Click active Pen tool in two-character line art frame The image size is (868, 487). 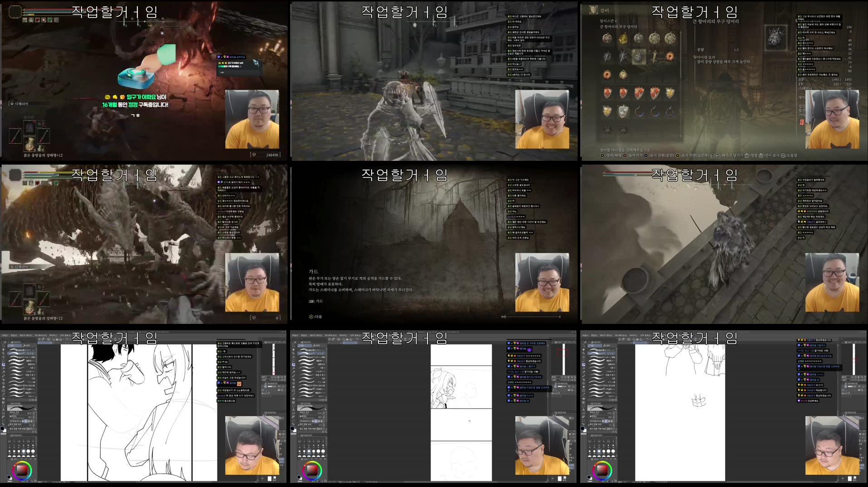pyautogui.click(x=3, y=365)
